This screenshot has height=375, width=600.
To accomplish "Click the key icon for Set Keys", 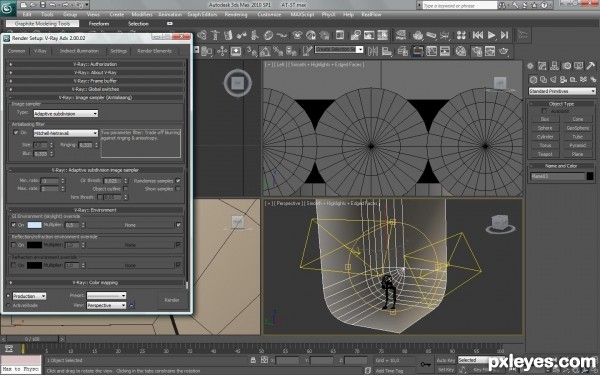I will pos(426,364).
